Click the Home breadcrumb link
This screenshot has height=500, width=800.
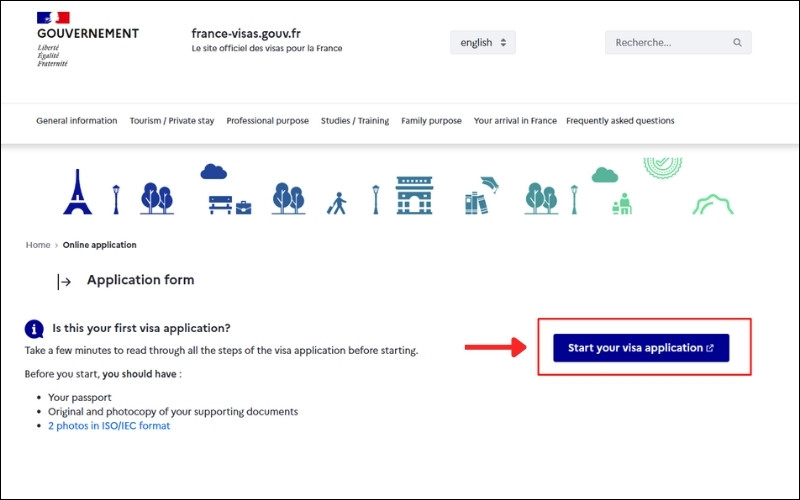coord(38,245)
